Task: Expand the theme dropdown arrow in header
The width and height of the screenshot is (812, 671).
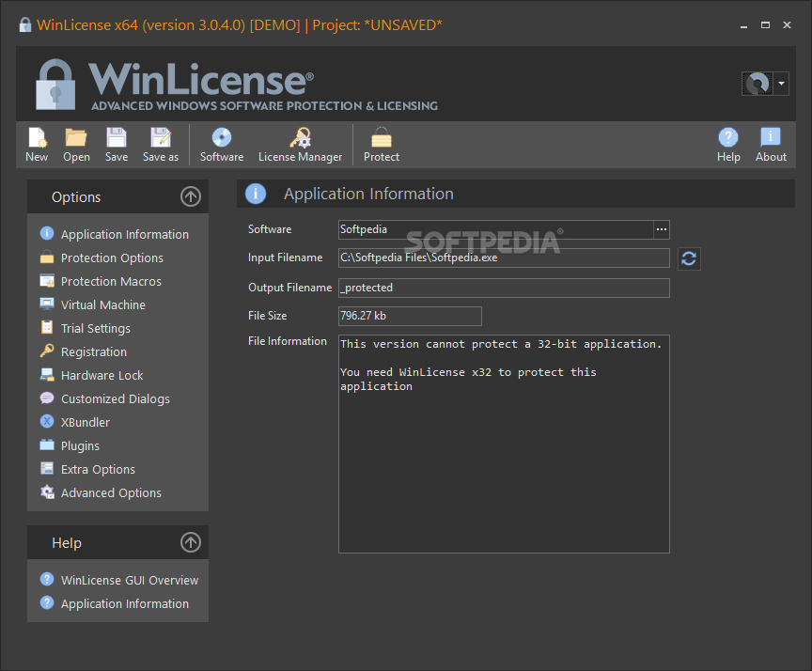Action: pyautogui.click(x=781, y=84)
